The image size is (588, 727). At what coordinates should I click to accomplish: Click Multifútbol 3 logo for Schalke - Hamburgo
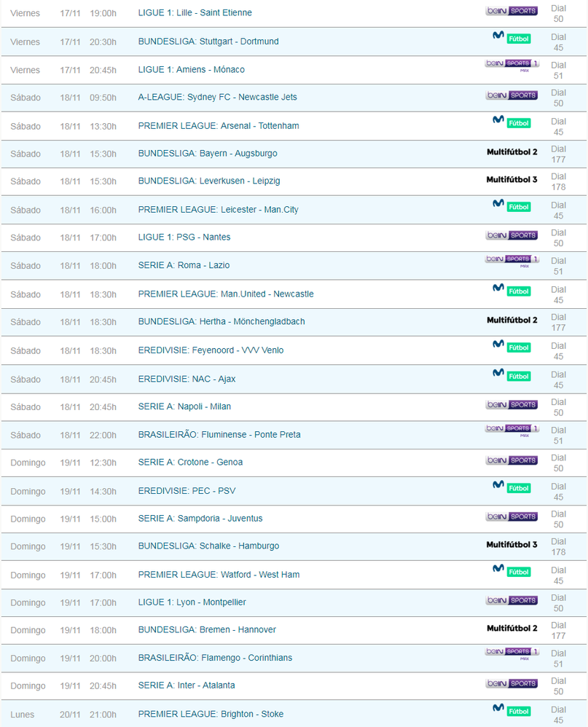512,544
